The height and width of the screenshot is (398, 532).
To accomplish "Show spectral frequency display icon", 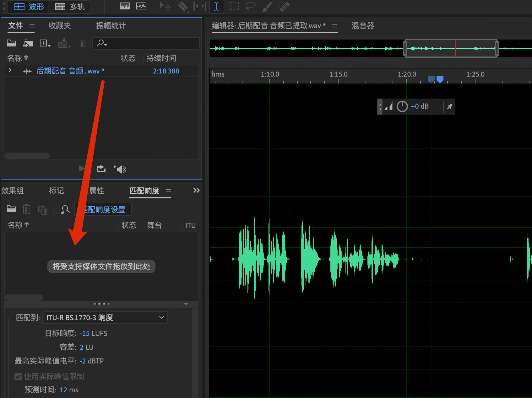I will tap(125, 6).
